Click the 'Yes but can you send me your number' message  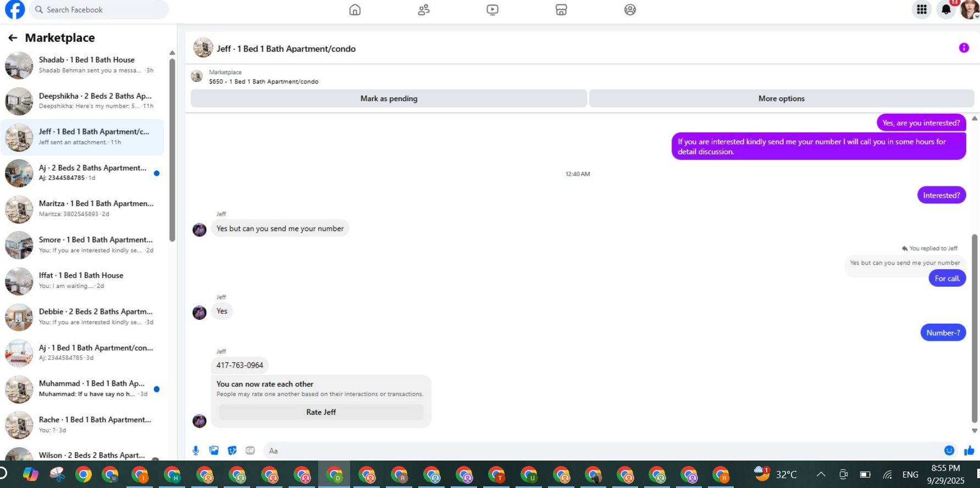(x=280, y=229)
